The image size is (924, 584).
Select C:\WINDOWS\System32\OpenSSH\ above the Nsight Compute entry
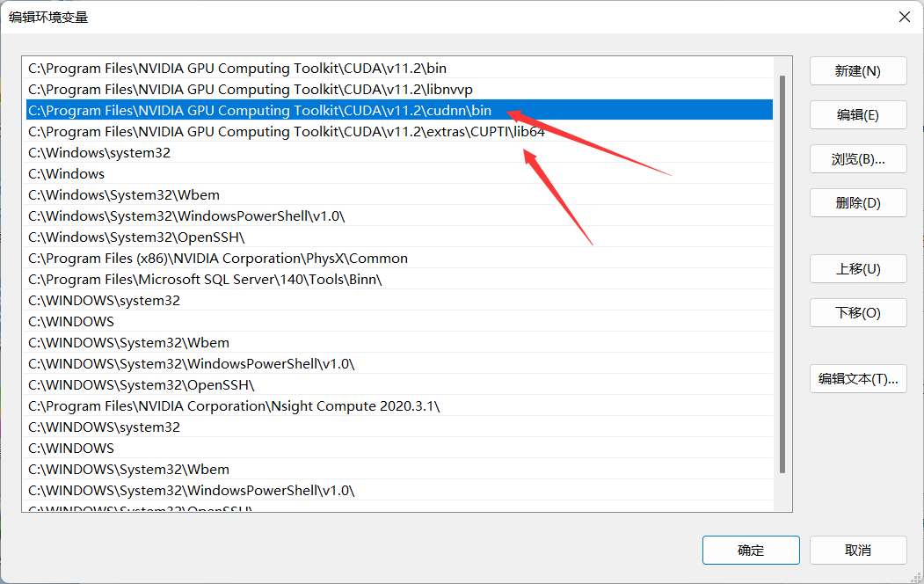click(x=399, y=385)
